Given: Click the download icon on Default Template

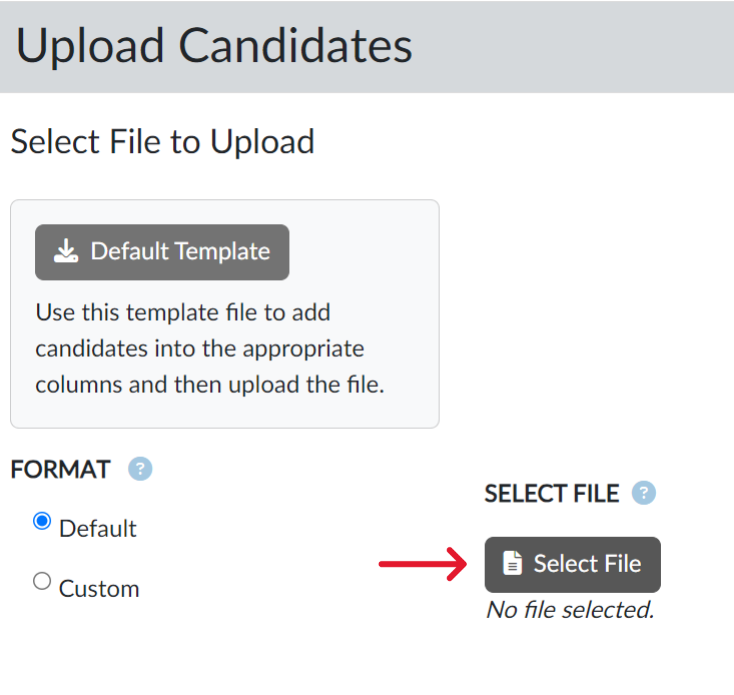Looking at the screenshot, I should tap(66, 252).
